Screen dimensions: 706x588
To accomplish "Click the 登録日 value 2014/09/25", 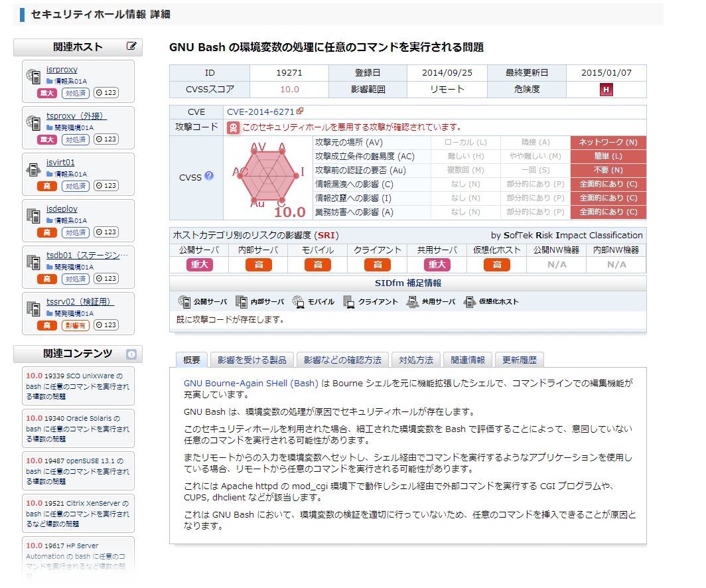I will pyautogui.click(x=447, y=73).
